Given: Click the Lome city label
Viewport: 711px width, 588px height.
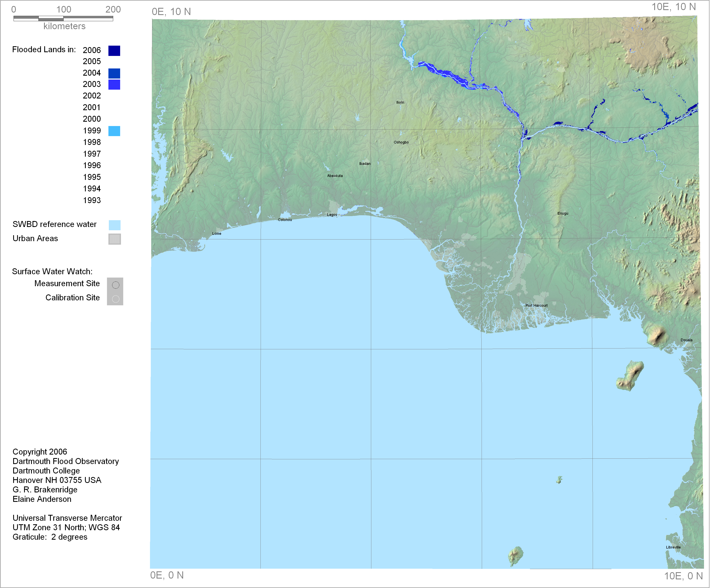Looking at the screenshot, I should 217,233.
